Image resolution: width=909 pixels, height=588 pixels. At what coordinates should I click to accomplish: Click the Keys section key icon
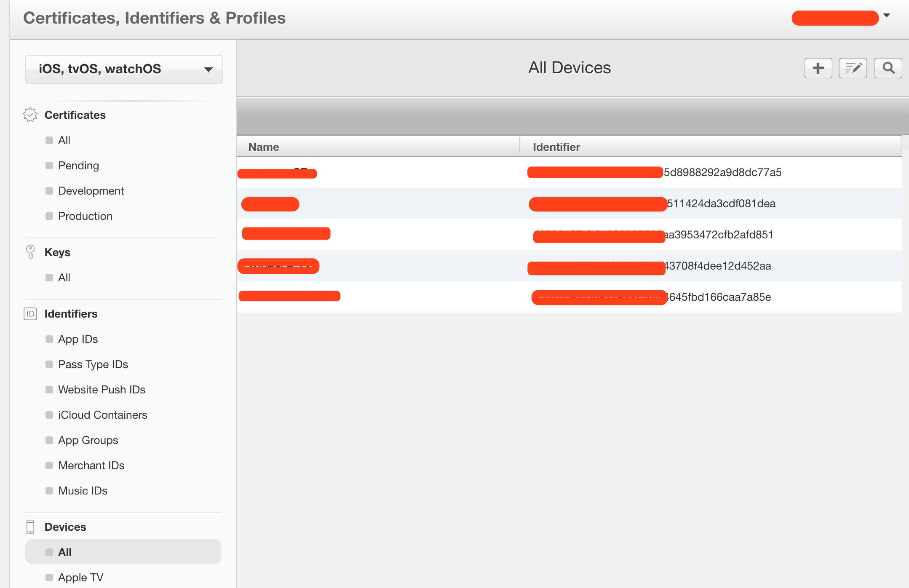click(30, 252)
